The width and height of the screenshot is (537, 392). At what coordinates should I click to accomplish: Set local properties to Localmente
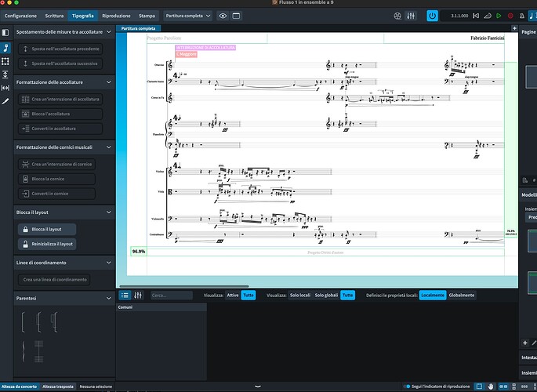pyautogui.click(x=433, y=295)
